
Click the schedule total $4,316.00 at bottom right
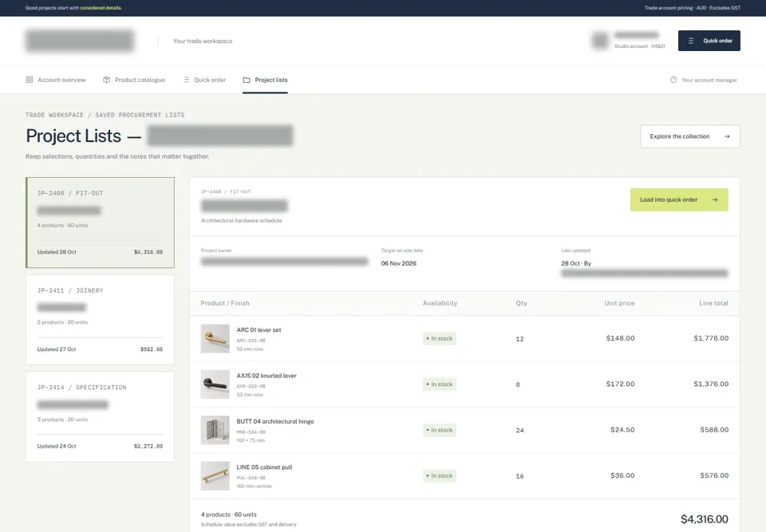tap(705, 519)
